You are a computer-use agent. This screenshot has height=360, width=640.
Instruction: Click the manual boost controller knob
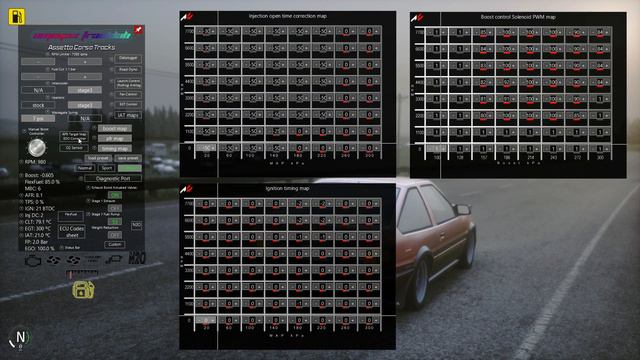tap(37, 148)
